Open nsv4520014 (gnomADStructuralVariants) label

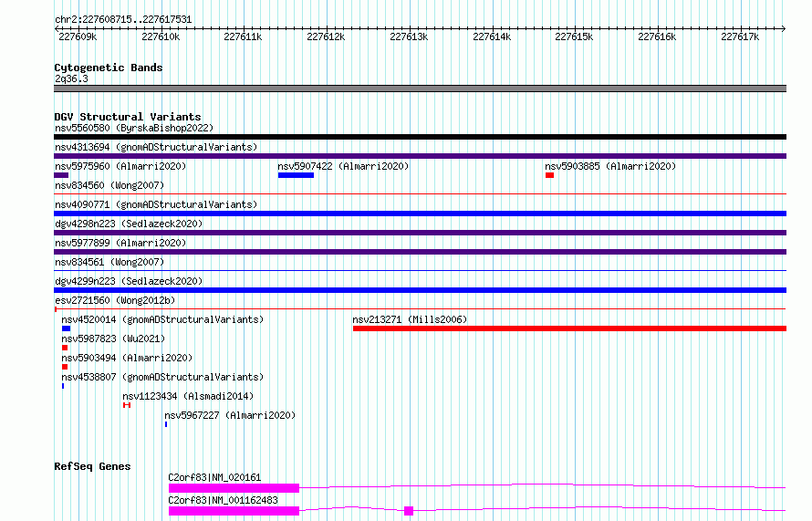(162, 319)
